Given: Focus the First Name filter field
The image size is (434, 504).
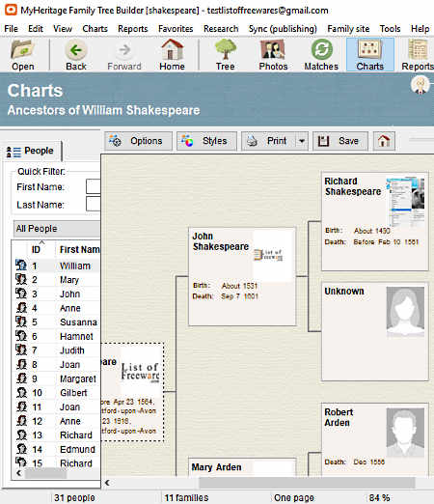Looking at the screenshot, I should [94, 186].
